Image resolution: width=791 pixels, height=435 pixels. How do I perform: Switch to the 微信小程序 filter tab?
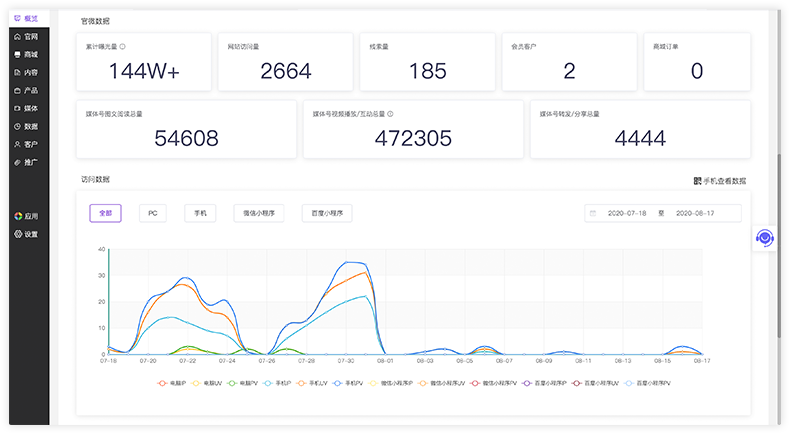click(259, 213)
